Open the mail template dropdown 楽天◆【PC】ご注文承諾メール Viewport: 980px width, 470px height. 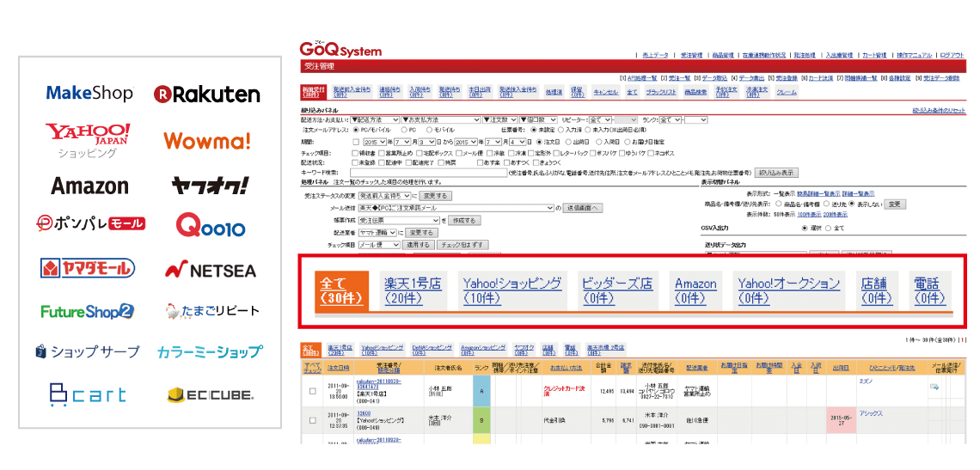[456, 208]
